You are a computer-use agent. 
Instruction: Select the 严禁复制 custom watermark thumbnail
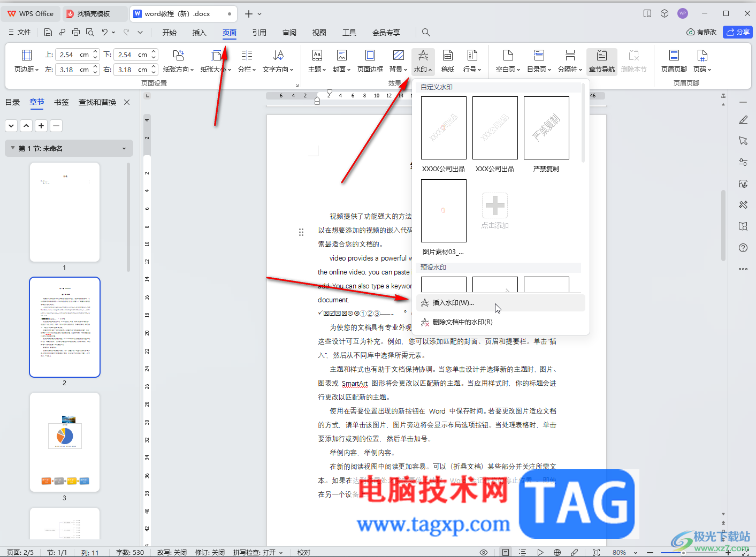coord(546,128)
